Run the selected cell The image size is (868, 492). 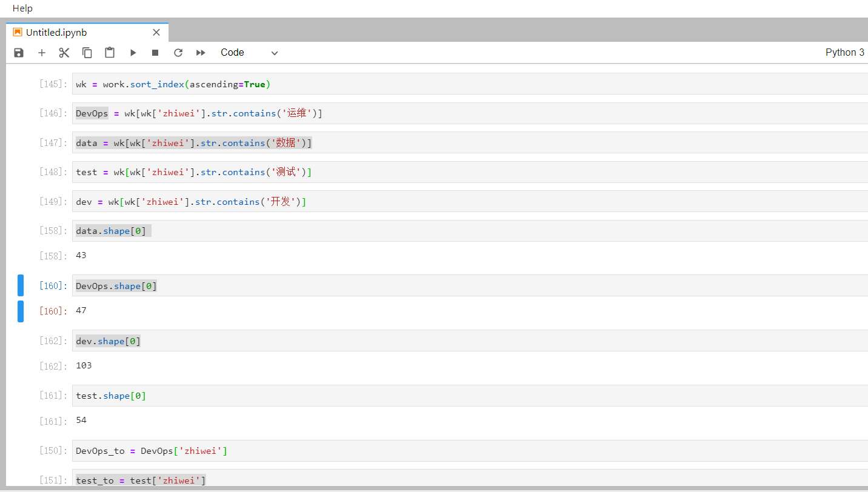133,53
